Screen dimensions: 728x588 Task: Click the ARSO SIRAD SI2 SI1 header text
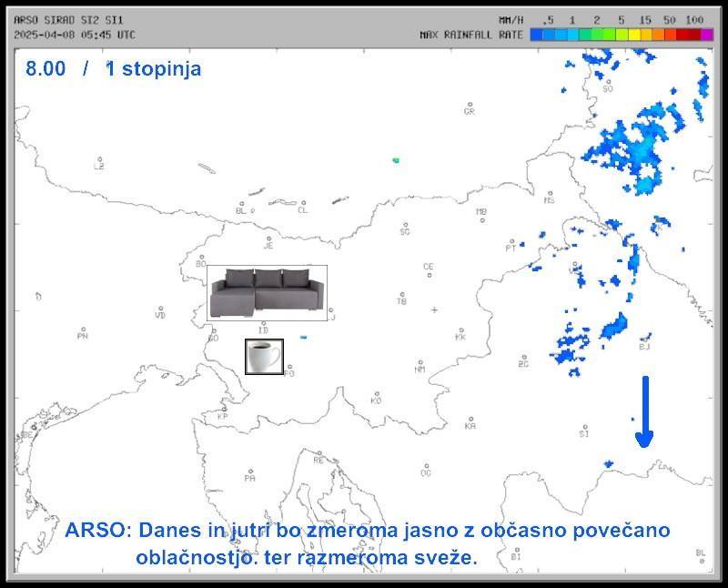(69, 20)
